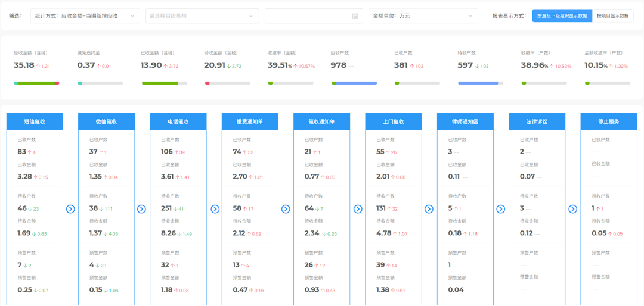Click arrow between 短信催收 and 微信催收
The image size is (644, 306).
[x=70, y=209]
